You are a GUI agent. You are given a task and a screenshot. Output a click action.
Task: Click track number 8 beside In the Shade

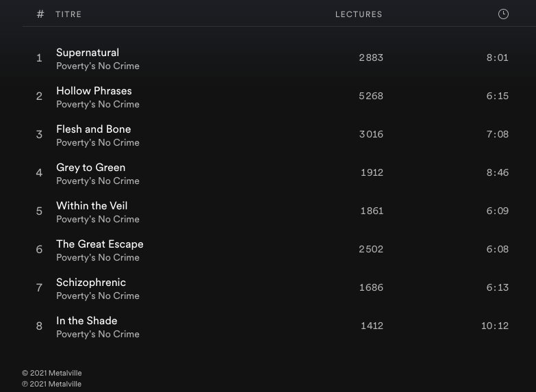39,326
